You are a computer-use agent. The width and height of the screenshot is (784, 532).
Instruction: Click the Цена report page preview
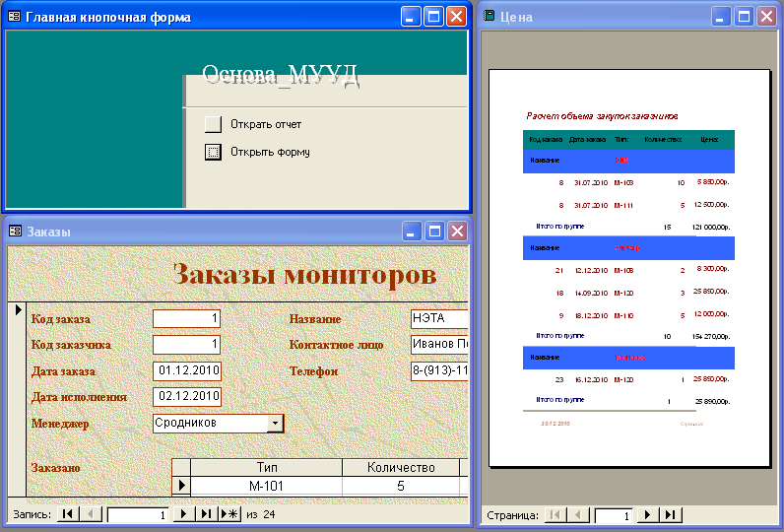(629, 268)
